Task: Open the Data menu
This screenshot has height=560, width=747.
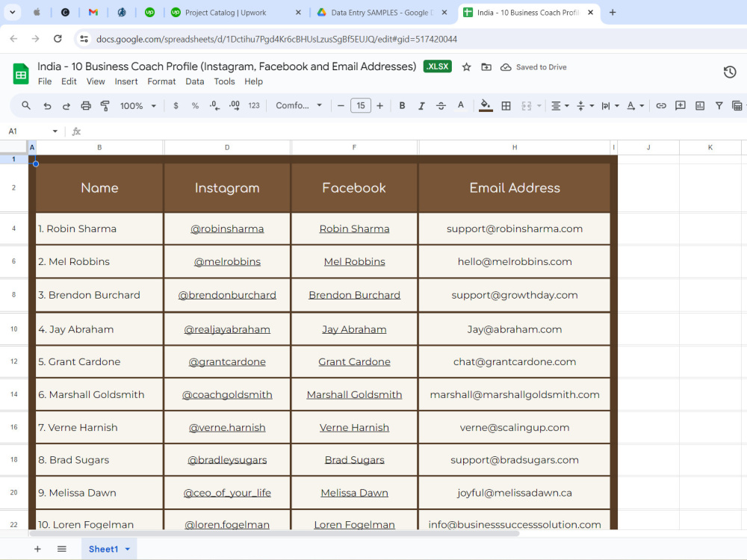Action: click(195, 81)
